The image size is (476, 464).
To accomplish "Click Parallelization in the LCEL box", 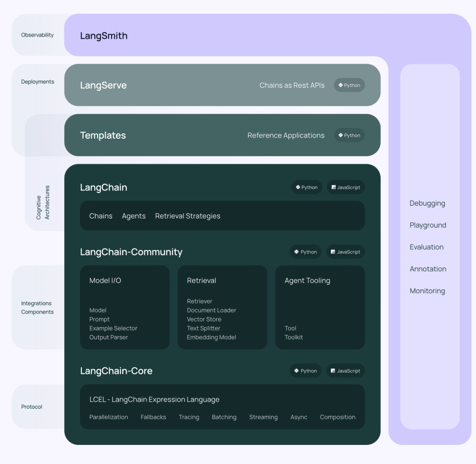I will pyautogui.click(x=109, y=417).
